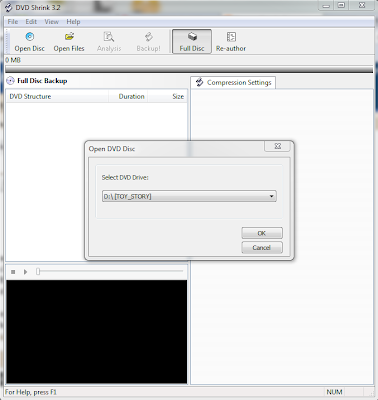Click the NUM status bar indicator
Image resolution: width=378 pixels, height=400 pixels.
pyautogui.click(x=334, y=392)
